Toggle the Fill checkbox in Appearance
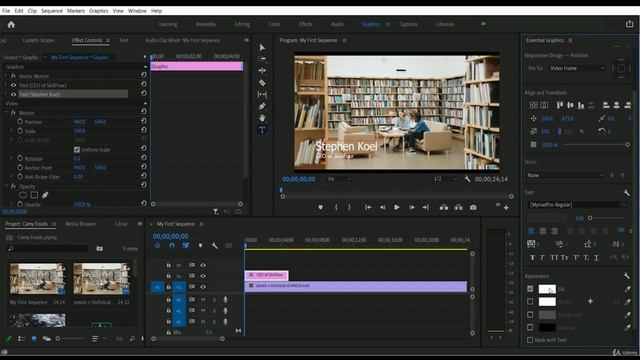Image resolution: width=640 pixels, height=360 pixels. (530, 289)
